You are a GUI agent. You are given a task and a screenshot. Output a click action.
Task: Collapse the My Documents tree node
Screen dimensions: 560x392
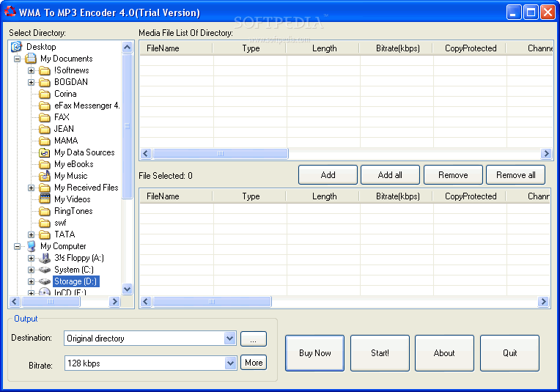tap(17, 59)
